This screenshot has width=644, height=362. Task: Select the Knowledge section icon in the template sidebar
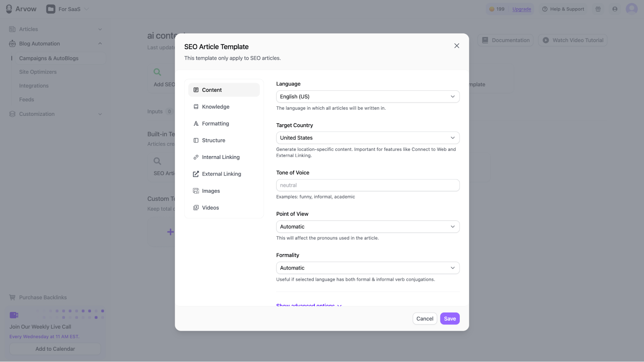click(196, 107)
